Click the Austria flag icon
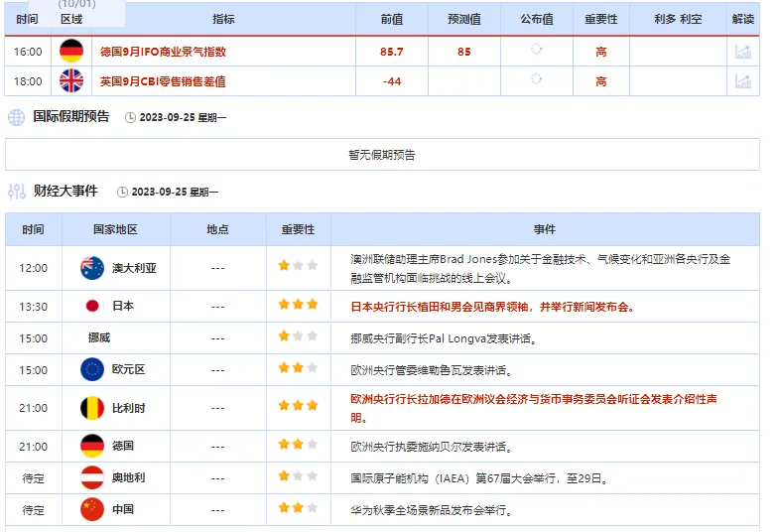Screen dimensions: 776x532 pyautogui.click(x=92, y=478)
